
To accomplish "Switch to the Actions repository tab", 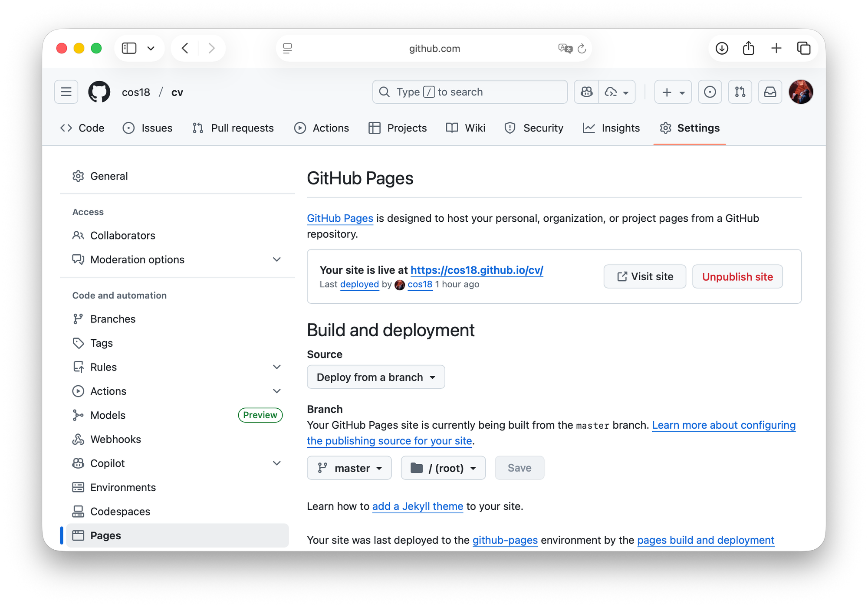I will [322, 128].
